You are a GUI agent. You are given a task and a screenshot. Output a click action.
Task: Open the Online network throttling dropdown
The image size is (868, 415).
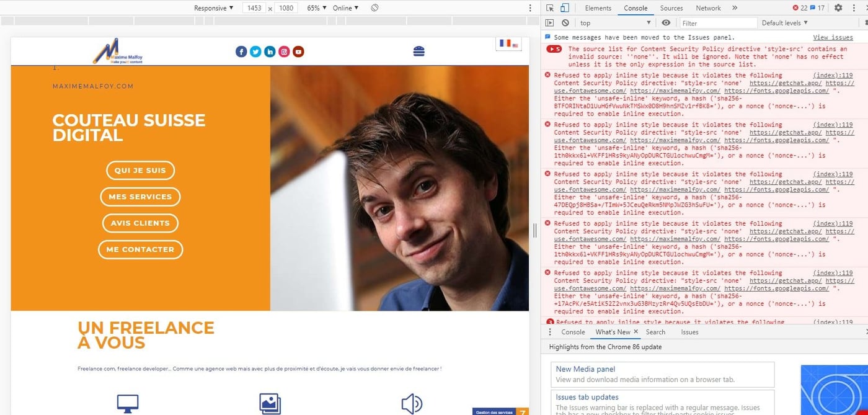pyautogui.click(x=345, y=7)
